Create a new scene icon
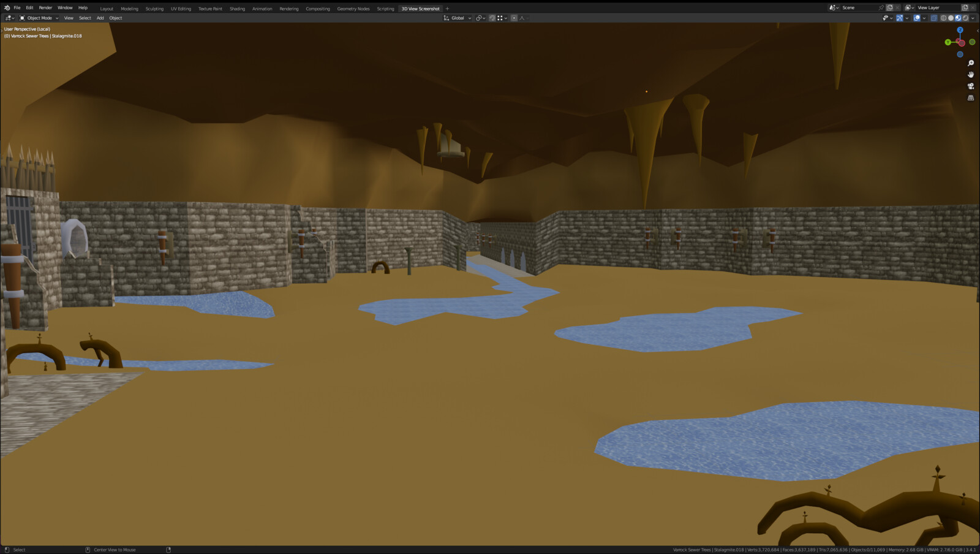This screenshot has height=554, width=980. pos(889,8)
